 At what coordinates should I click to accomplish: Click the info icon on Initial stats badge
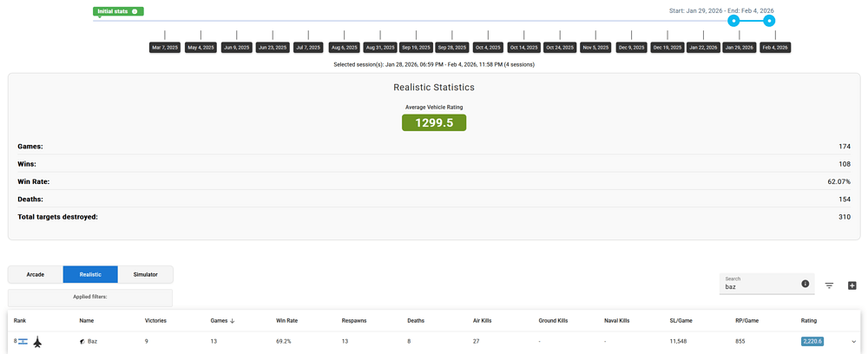pos(135,11)
